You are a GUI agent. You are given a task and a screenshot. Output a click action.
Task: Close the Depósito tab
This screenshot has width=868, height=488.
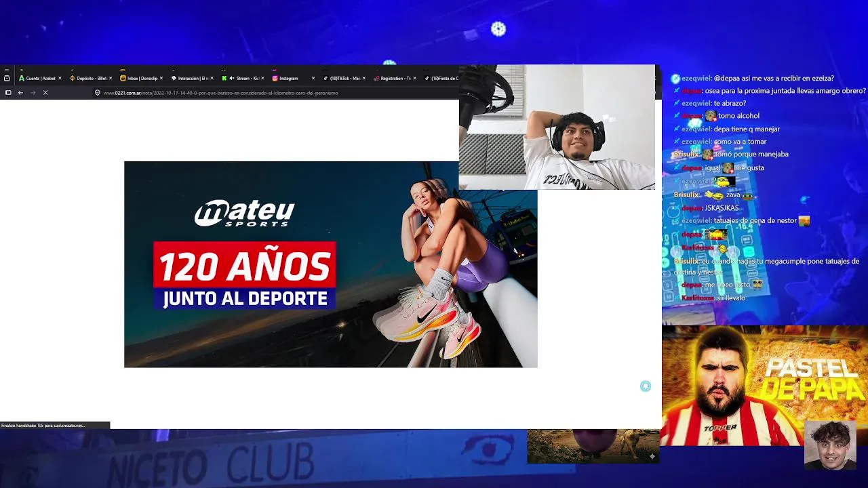click(111, 78)
